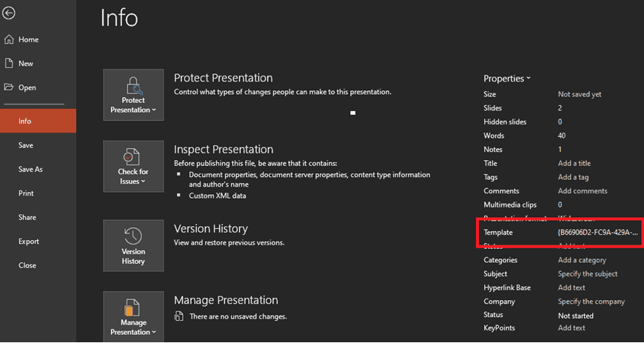Click Specify the company field
Screen dimensions: 644x343
click(x=591, y=302)
